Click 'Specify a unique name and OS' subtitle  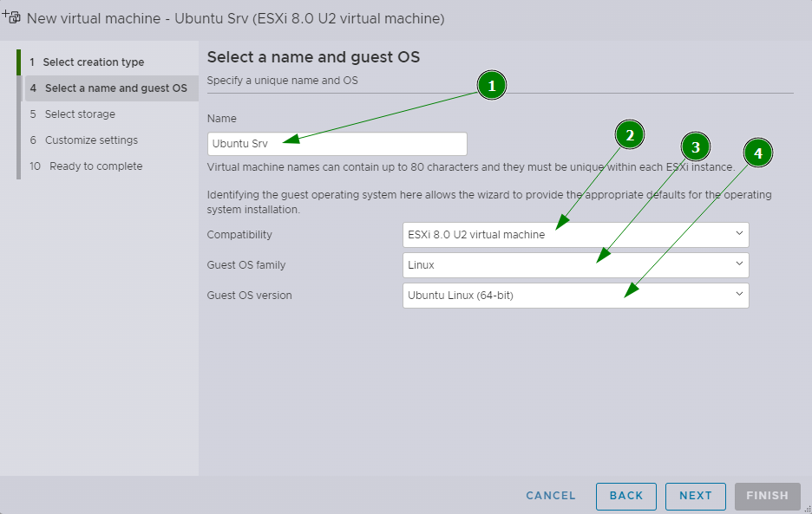click(x=282, y=81)
